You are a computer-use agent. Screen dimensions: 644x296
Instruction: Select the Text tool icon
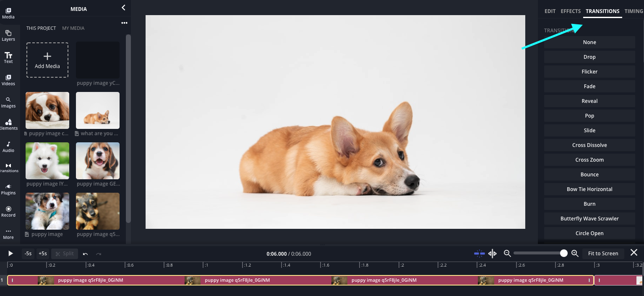pyautogui.click(x=8, y=58)
